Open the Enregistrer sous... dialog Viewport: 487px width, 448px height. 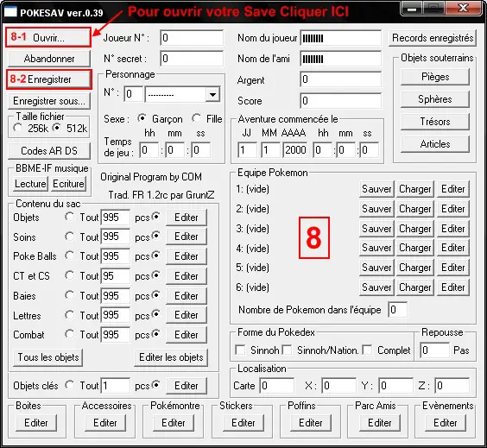click(x=49, y=101)
